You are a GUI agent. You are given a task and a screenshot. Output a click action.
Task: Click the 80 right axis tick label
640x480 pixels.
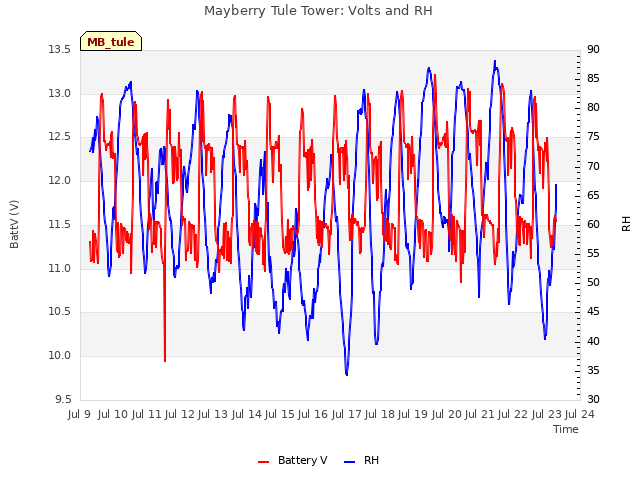pyautogui.click(x=593, y=108)
